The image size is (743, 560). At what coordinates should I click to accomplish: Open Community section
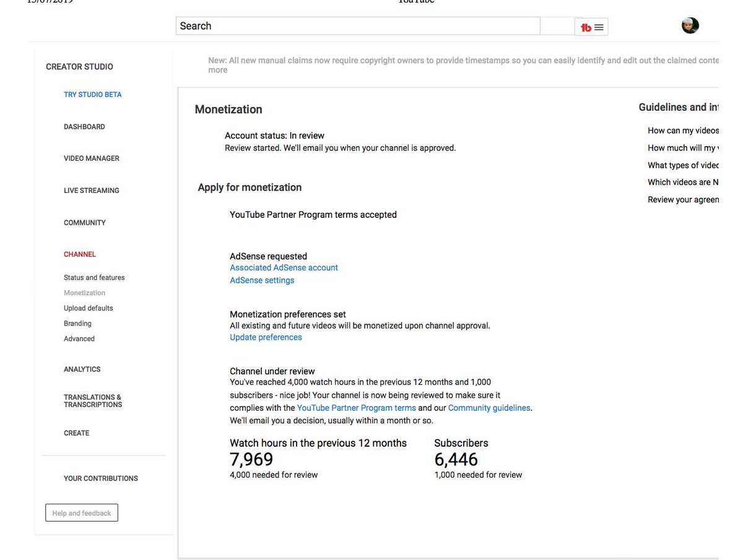pyautogui.click(x=85, y=223)
